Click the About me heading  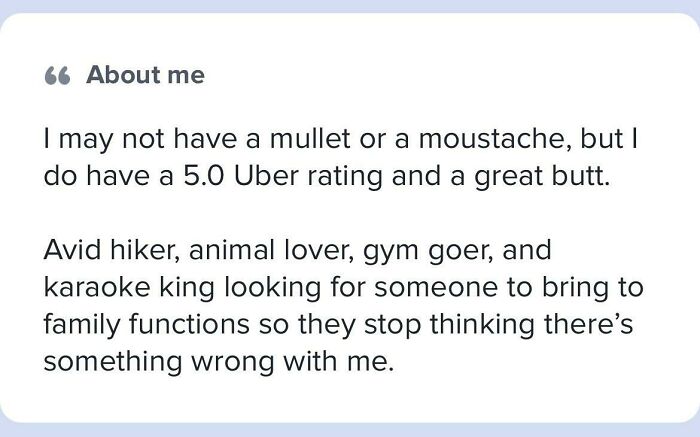coord(145,75)
